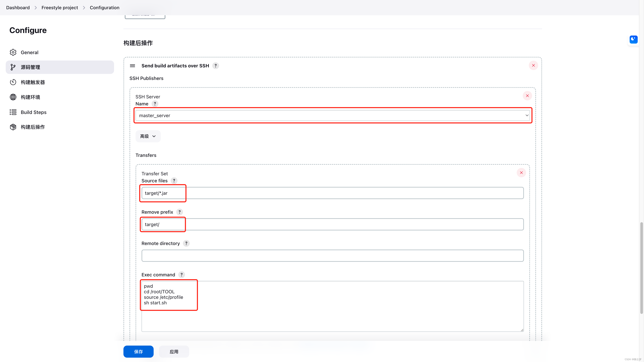Image resolution: width=644 pixels, height=362 pixels.
Task: Open Freestyle project breadcrumb link
Action: click(x=60, y=8)
